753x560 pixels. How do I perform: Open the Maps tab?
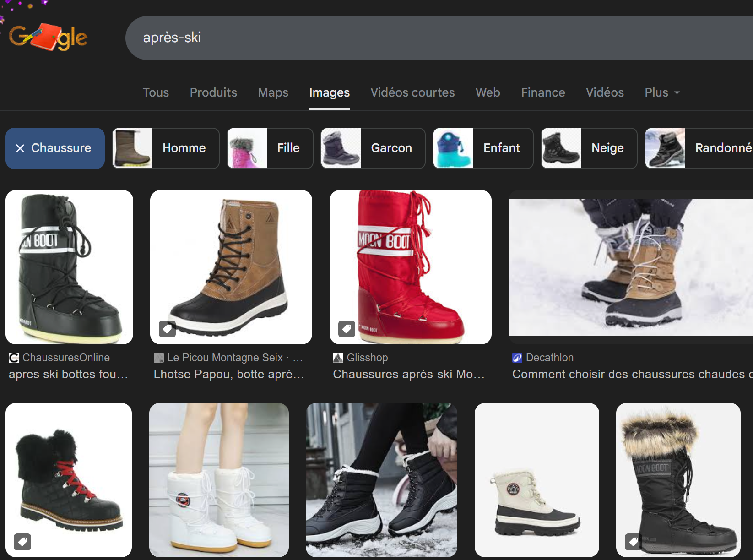pos(273,92)
